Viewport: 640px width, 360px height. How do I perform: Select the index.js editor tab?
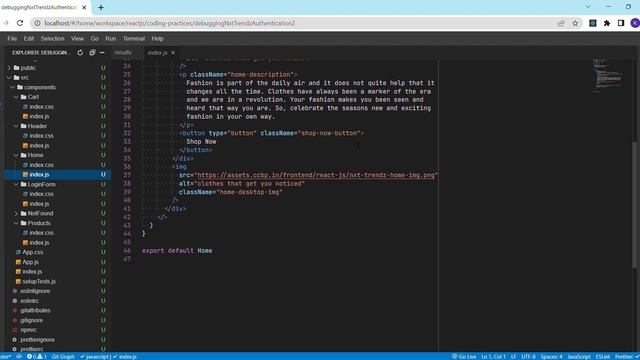[x=158, y=53]
